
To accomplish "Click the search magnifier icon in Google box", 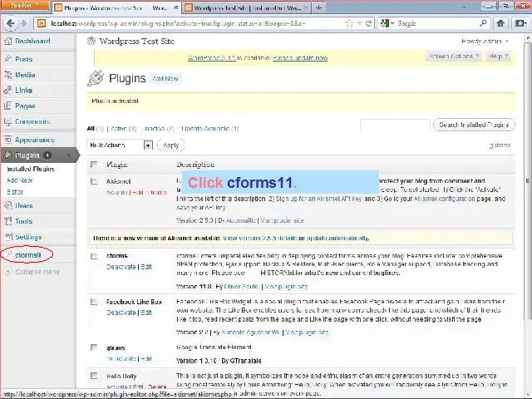I will coord(483,23).
